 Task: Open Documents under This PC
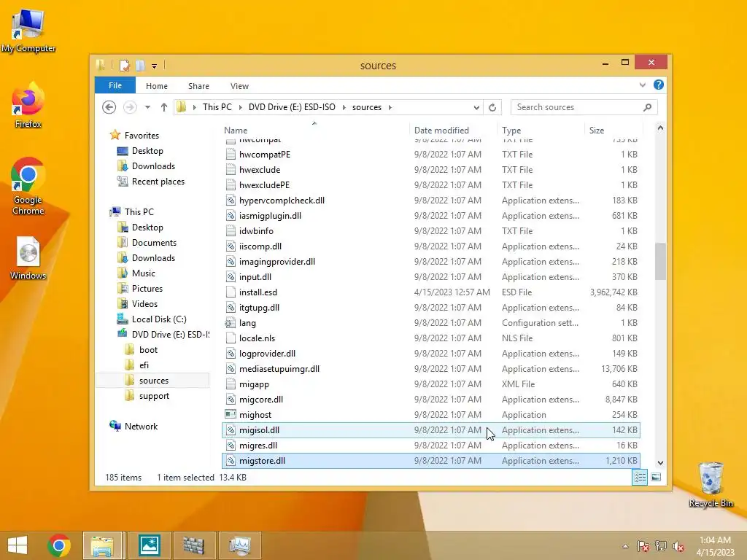[x=154, y=242]
